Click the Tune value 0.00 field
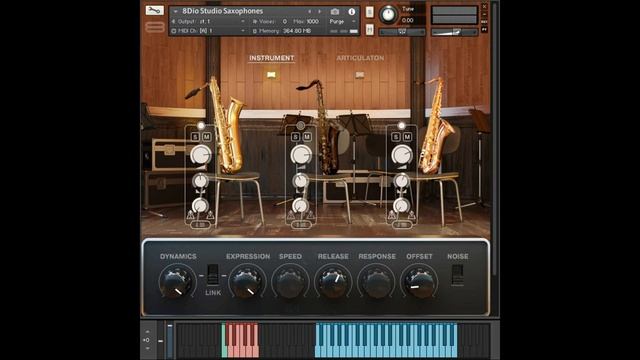The image size is (640, 360). click(407, 20)
